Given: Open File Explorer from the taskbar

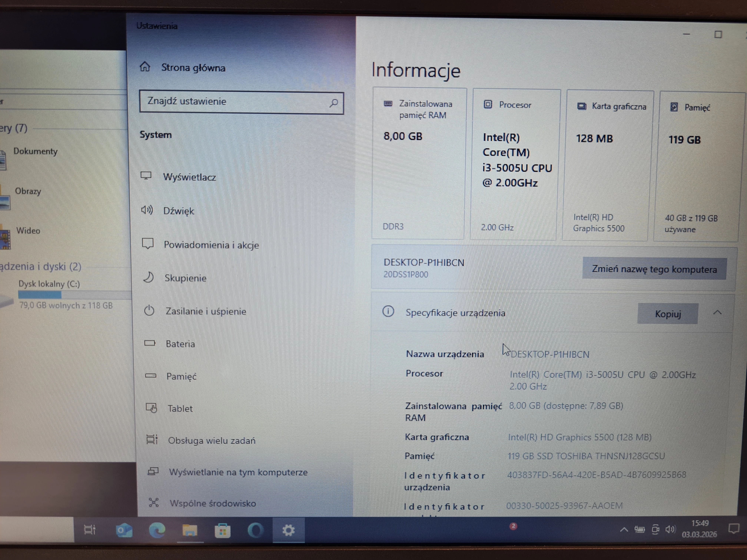Looking at the screenshot, I should [x=190, y=531].
